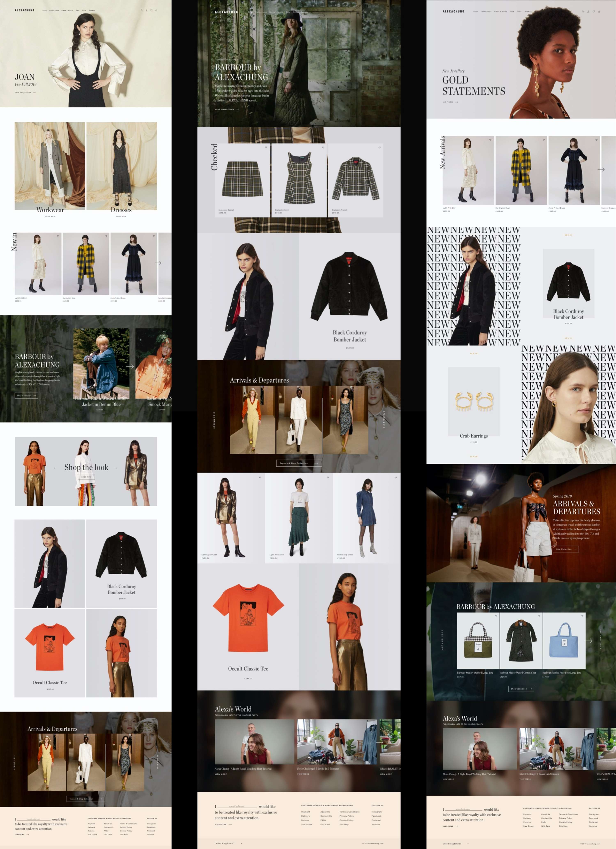This screenshot has width=616, height=849.
Task: Click left arrow beside Shop the look
Action: pos(55,468)
